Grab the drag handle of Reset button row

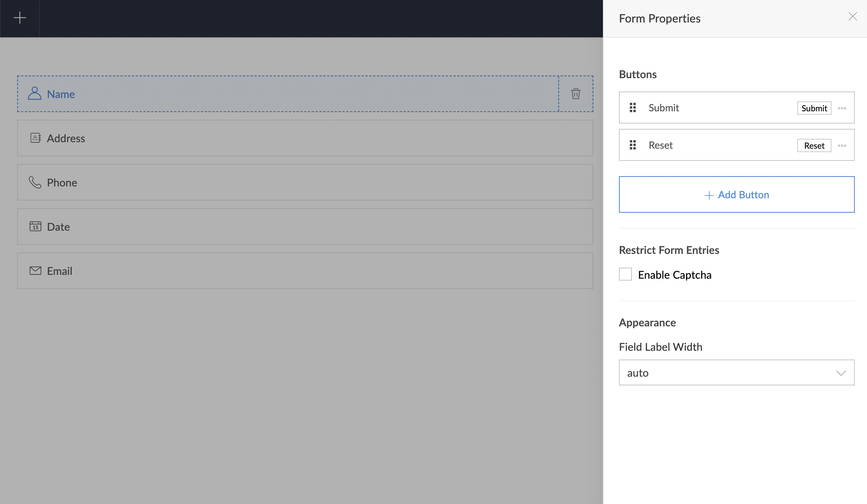(633, 145)
